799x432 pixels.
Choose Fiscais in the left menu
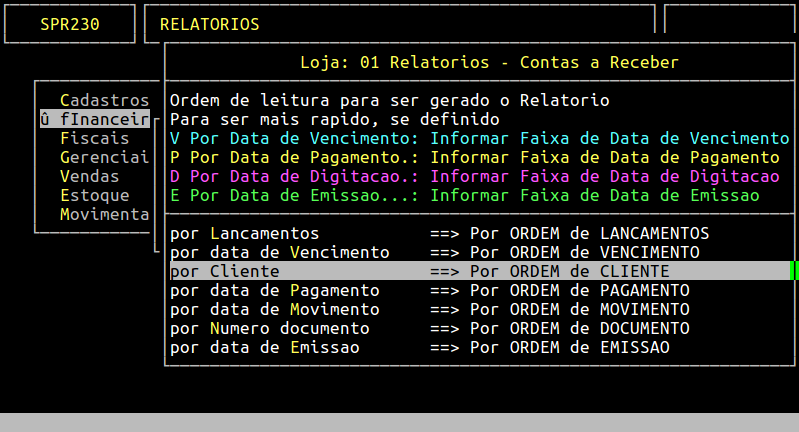click(94, 138)
